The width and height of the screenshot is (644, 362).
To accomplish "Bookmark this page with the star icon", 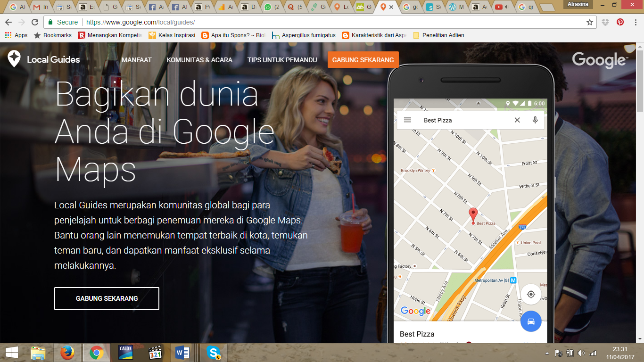I will [589, 22].
